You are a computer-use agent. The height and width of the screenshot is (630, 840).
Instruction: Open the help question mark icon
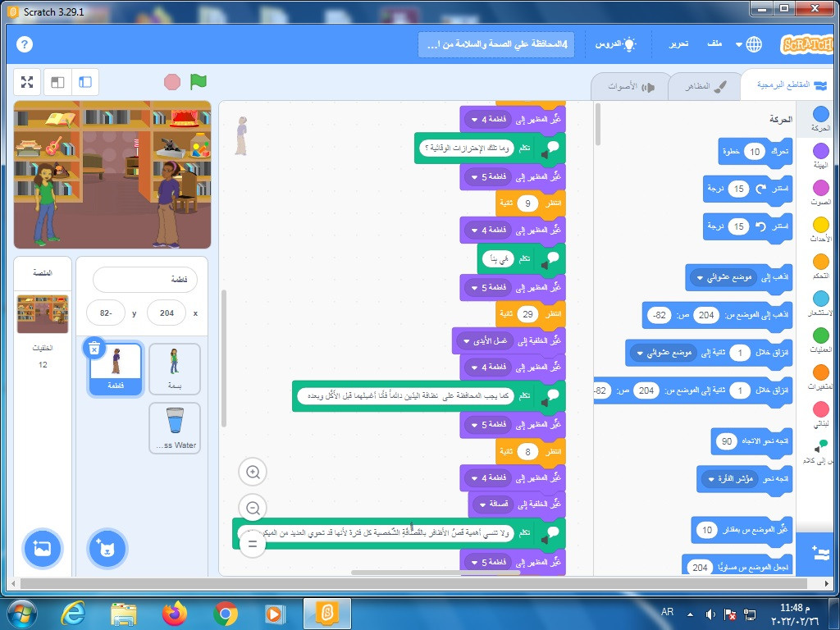coord(25,44)
